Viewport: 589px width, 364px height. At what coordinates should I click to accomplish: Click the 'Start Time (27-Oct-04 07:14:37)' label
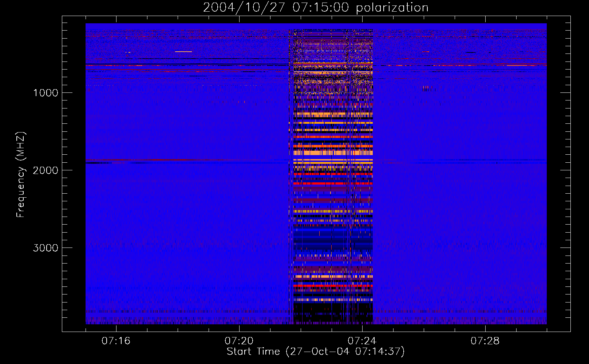[x=316, y=352]
